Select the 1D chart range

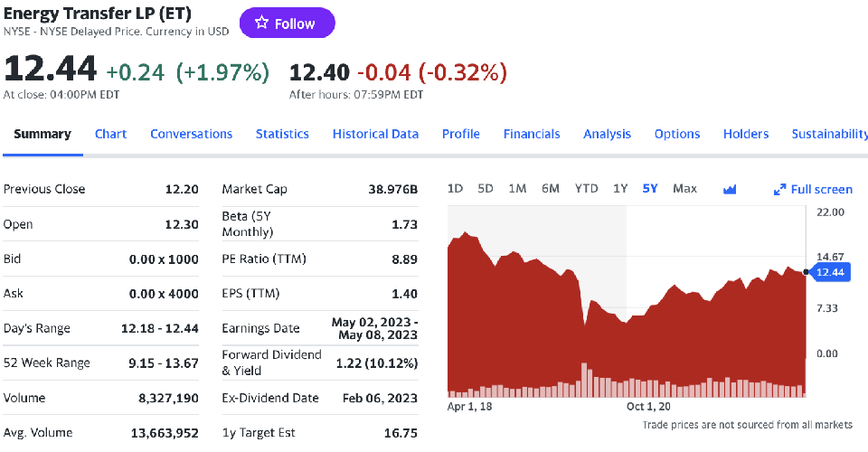coord(456,188)
